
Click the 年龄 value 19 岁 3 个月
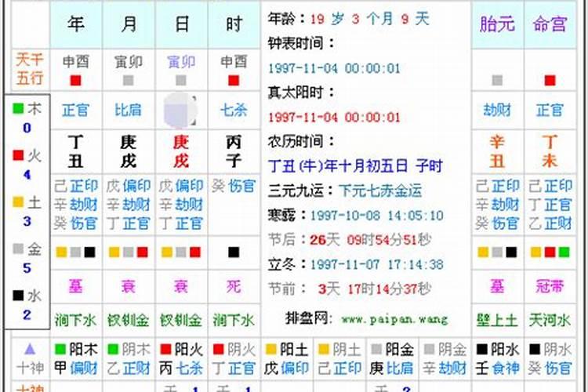pos(352,18)
